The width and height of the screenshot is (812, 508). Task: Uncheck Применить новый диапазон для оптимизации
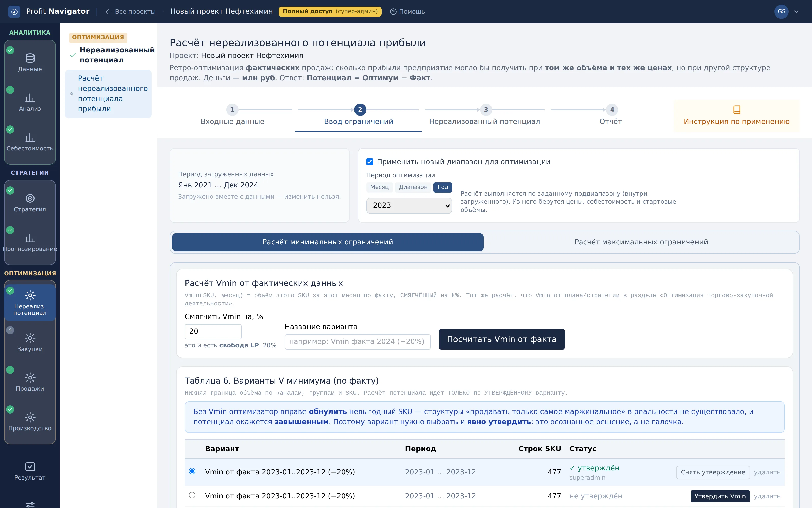click(370, 162)
